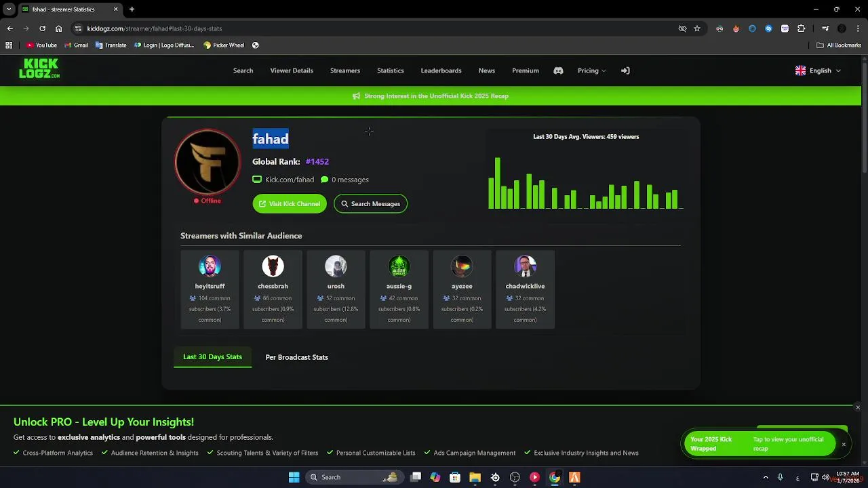Open Picker Wheel bookmark

pyautogui.click(x=224, y=45)
